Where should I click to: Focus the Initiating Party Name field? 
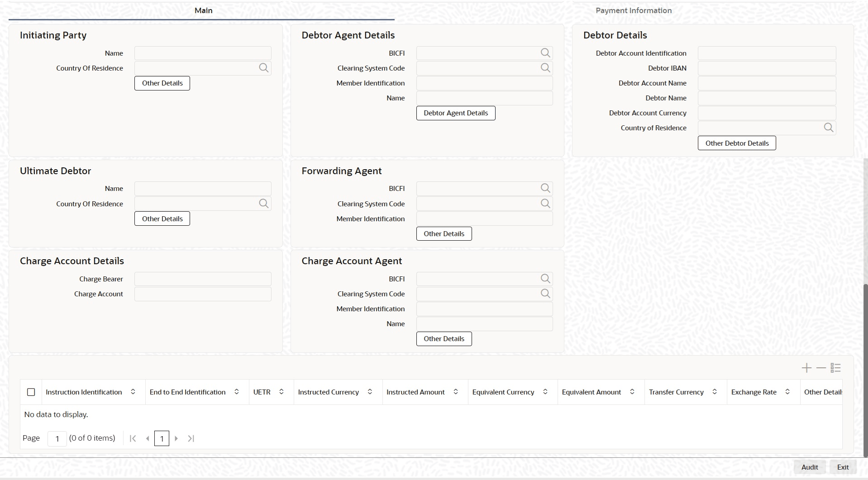pos(203,53)
